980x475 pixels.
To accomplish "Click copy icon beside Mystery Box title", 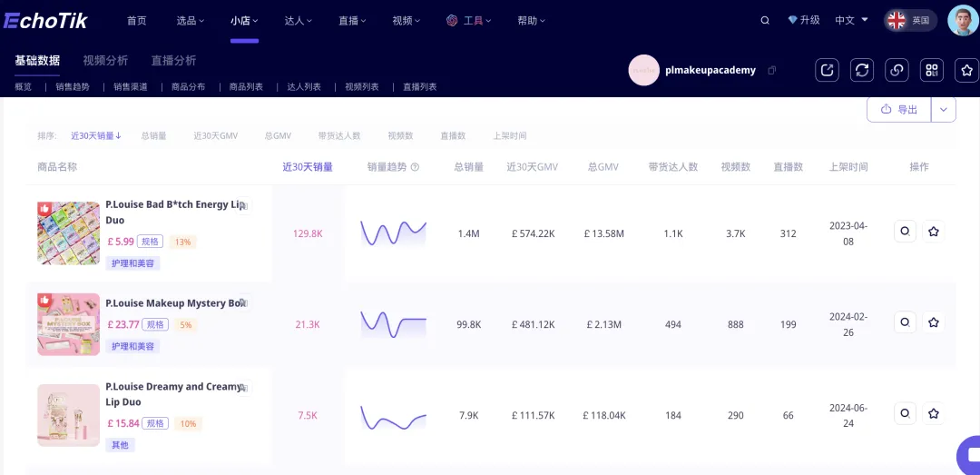I will coord(244,303).
